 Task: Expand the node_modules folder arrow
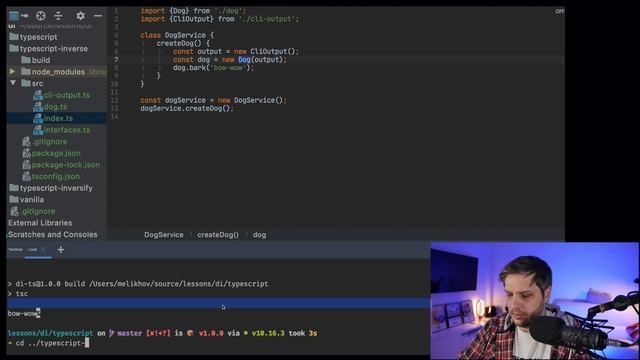click(x=12, y=71)
